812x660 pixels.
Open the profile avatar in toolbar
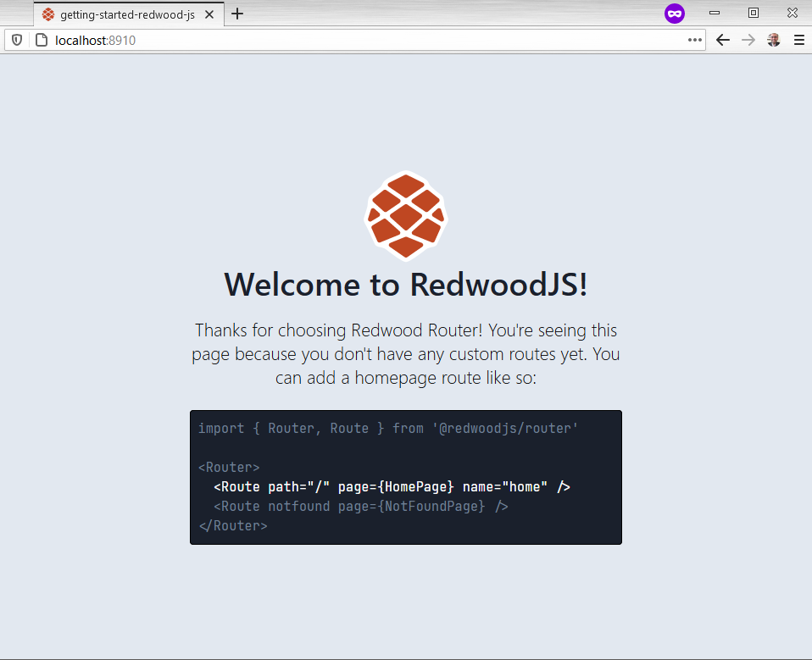point(773,40)
